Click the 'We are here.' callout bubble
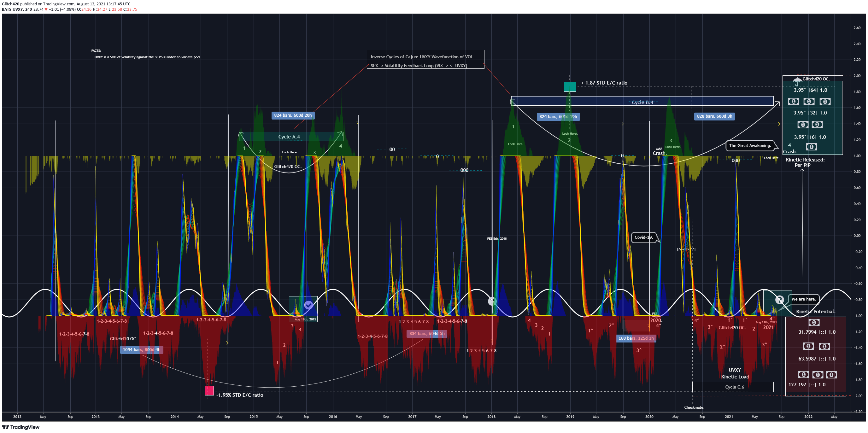 [x=804, y=299]
